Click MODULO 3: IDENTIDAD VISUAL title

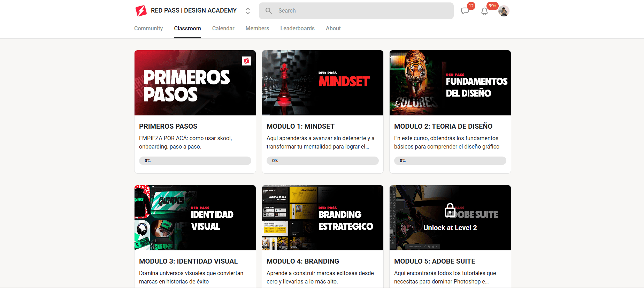(188, 261)
